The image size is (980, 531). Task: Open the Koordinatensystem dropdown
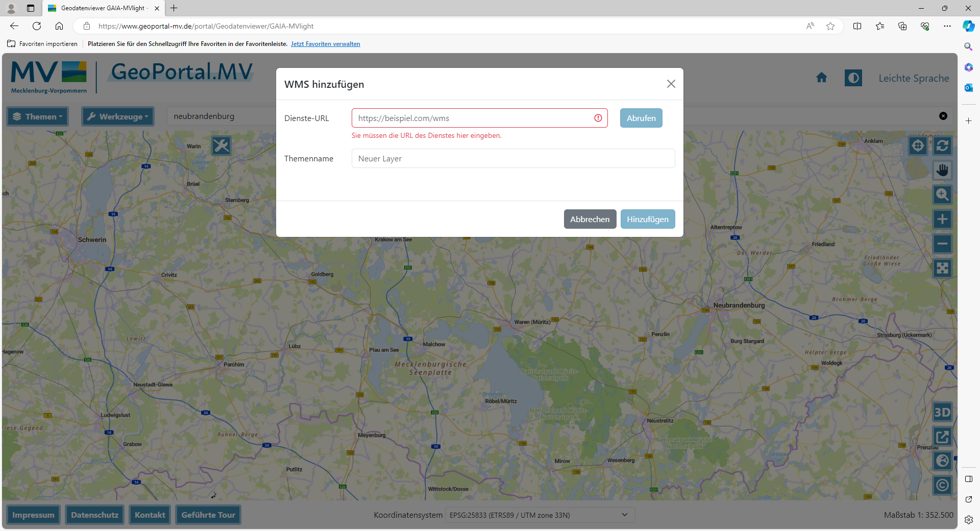pyautogui.click(x=540, y=515)
